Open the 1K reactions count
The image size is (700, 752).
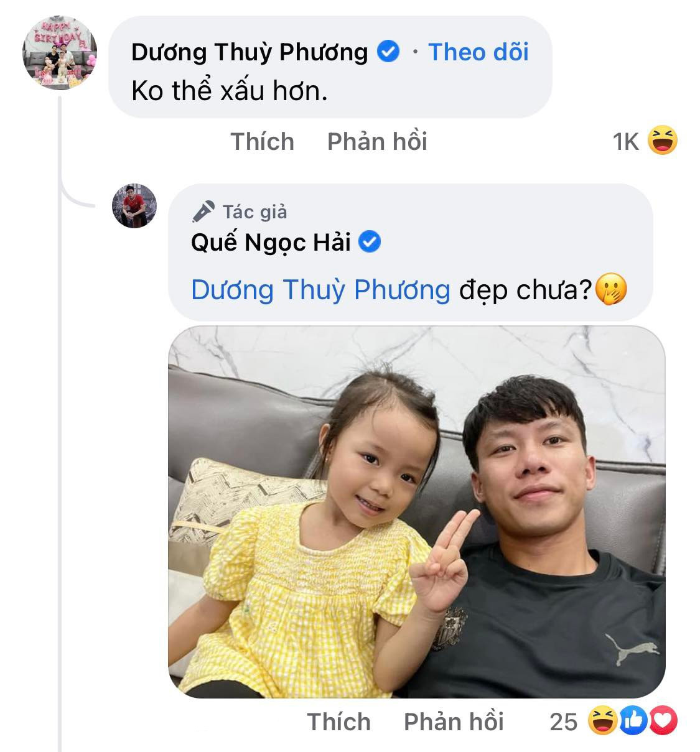point(625,142)
